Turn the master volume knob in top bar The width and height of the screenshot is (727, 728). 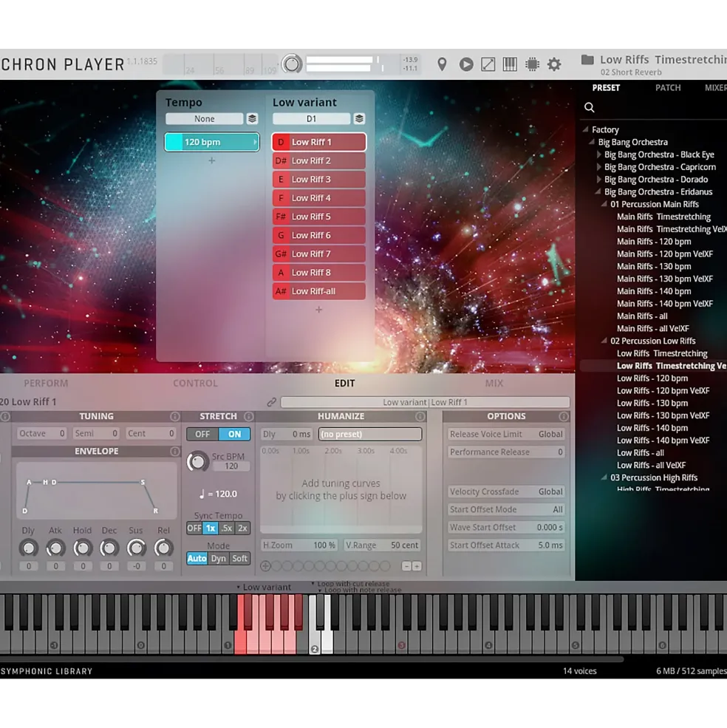tap(292, 64)
